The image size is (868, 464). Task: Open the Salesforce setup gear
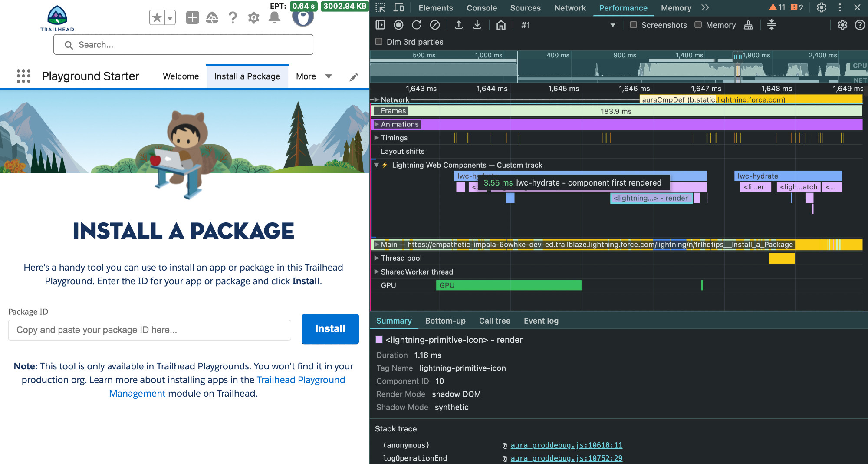click(253, 18)
